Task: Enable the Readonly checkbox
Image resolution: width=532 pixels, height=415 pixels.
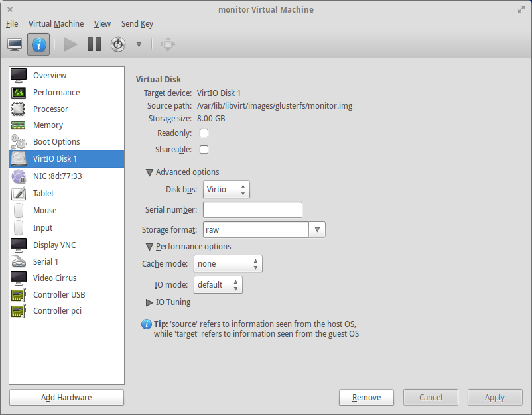Action: [204, 133]
